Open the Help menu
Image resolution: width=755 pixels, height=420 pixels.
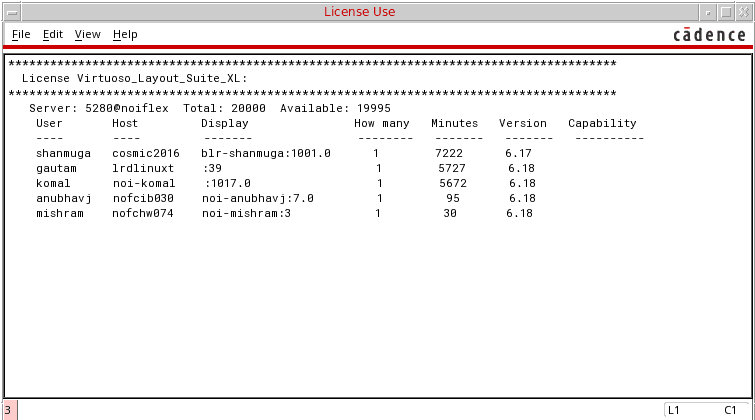pos(125,35)
